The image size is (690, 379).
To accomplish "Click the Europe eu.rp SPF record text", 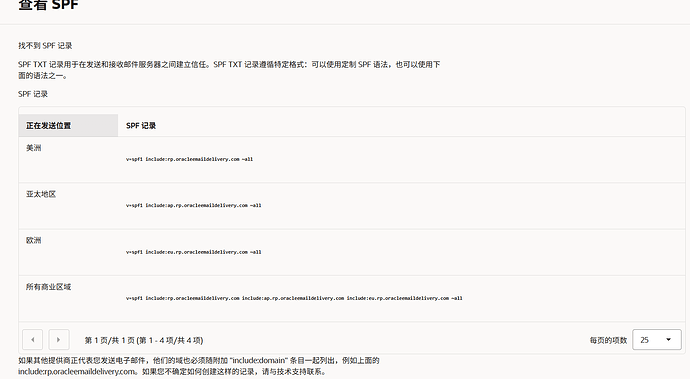I will 194,252.
